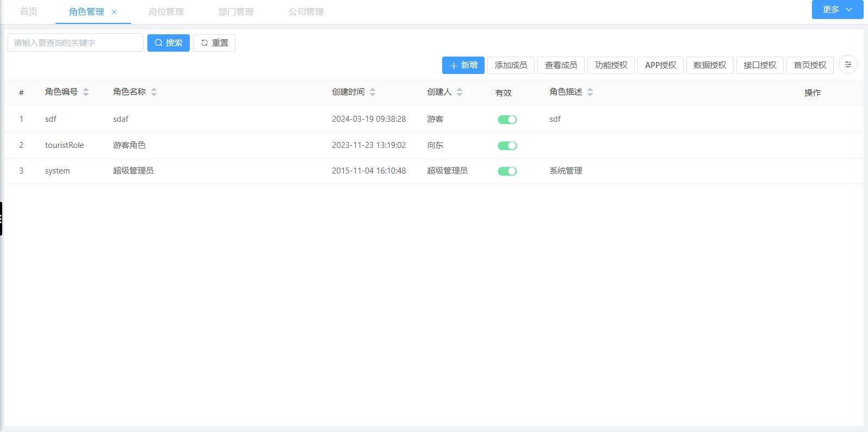Open the 更多 dropdown menu

(x=838, y=9)
